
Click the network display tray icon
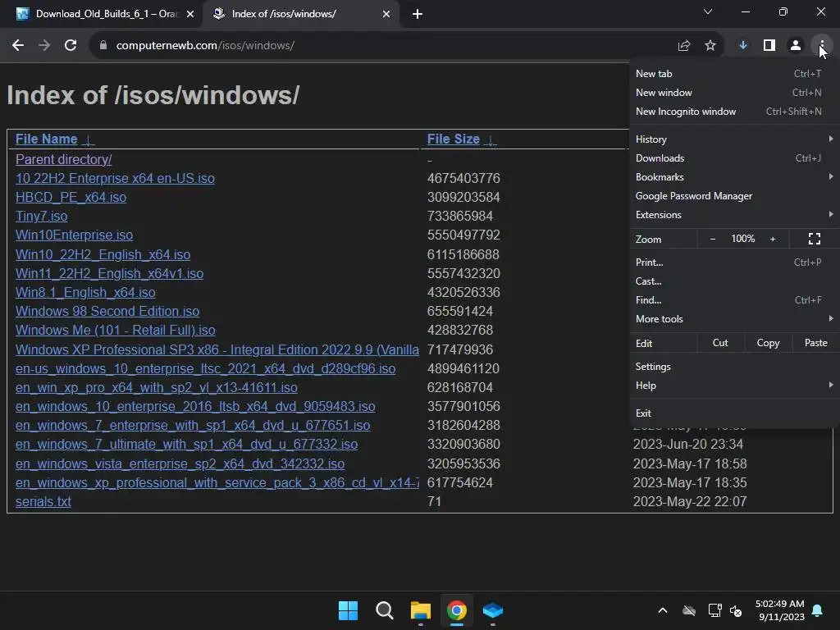(x=714, y=610)
